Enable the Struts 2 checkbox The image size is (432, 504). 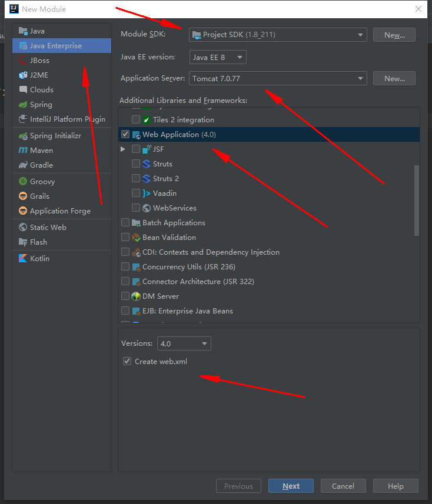point(136,178)
